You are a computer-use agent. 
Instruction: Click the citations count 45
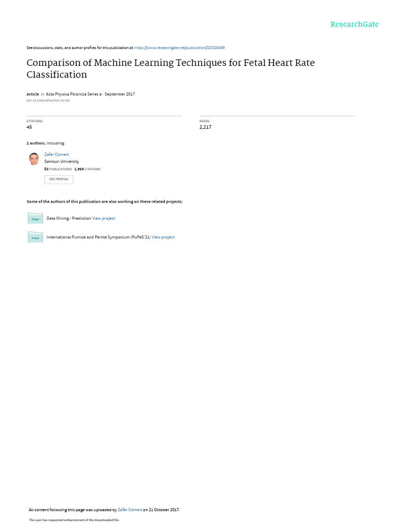pos(29,127)
